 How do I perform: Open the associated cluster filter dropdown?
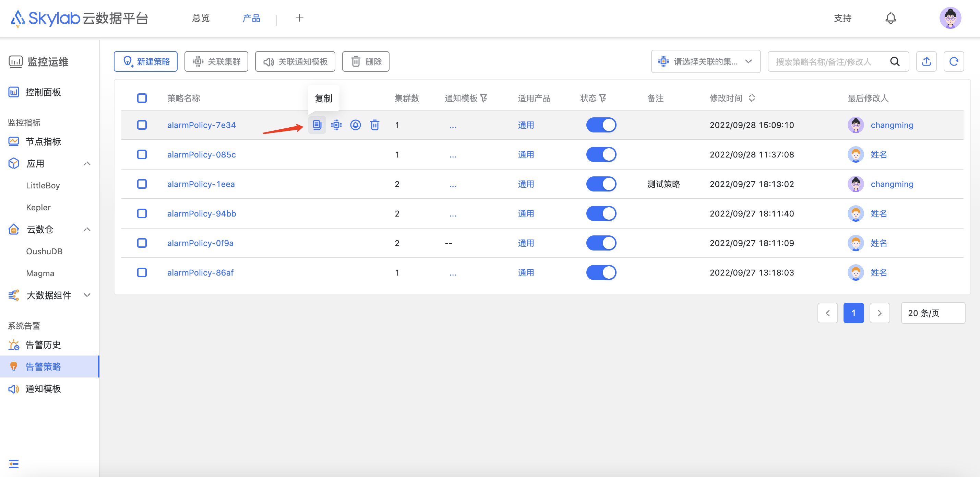point(705,62)
